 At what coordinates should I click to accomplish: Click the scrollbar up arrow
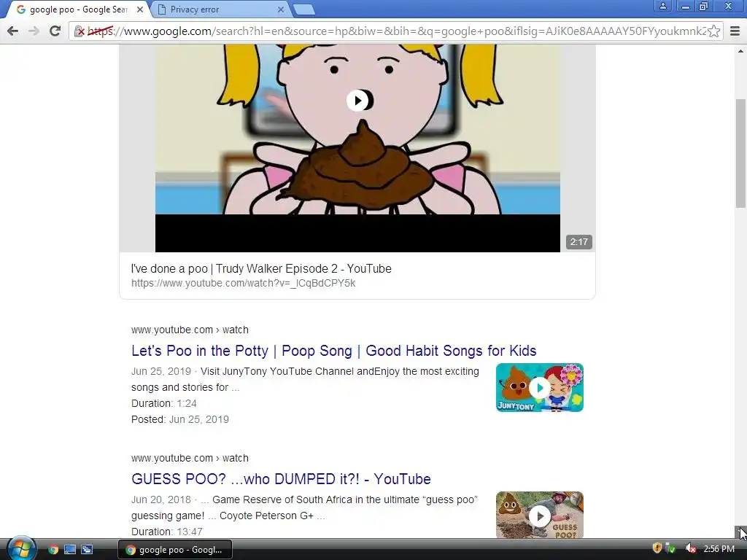point(741,51)
